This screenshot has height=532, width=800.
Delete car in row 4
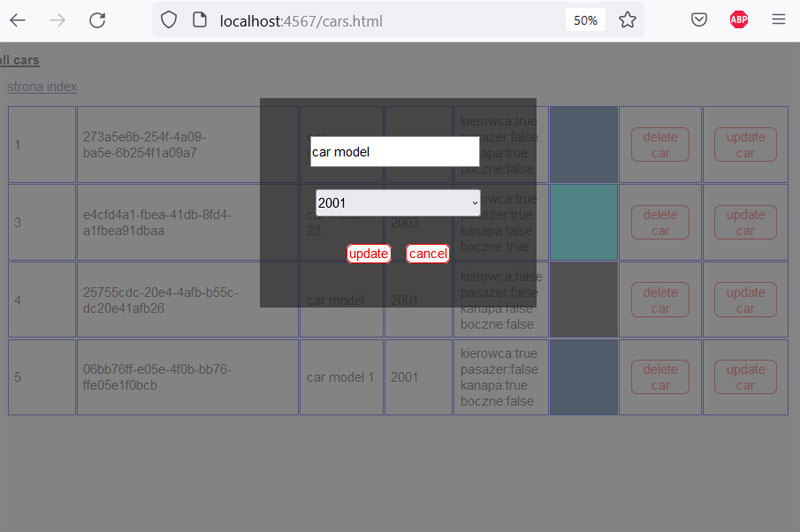(660, 300)
